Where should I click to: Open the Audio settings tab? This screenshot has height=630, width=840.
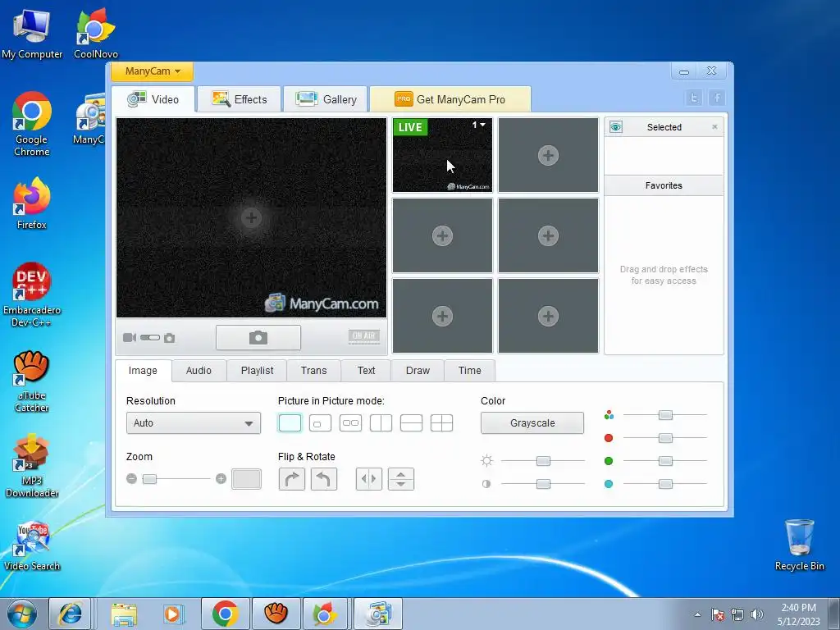click(x=199, y=371)
